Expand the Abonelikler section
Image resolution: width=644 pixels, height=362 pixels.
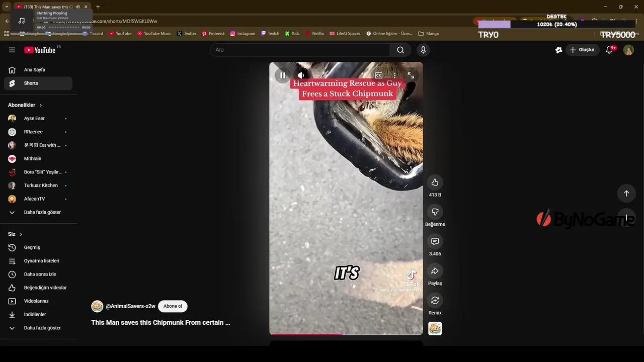click(x=25, y=105)
